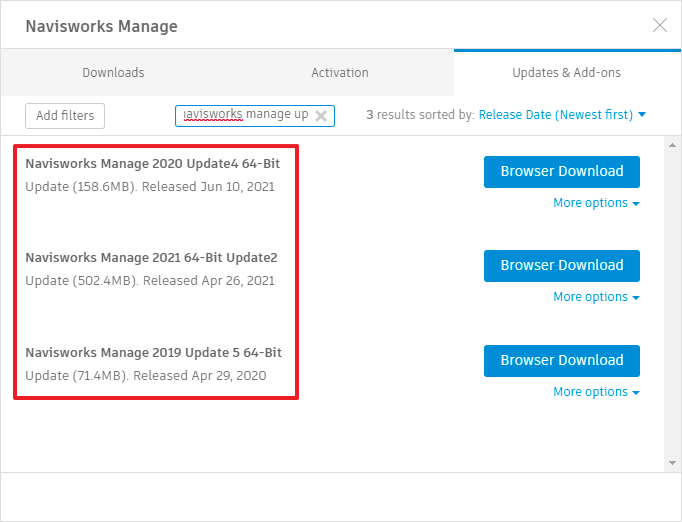Screen dimensions: 682x522
Task: Expand More options for 2021 Update2
Action: [x=596, y=297]
